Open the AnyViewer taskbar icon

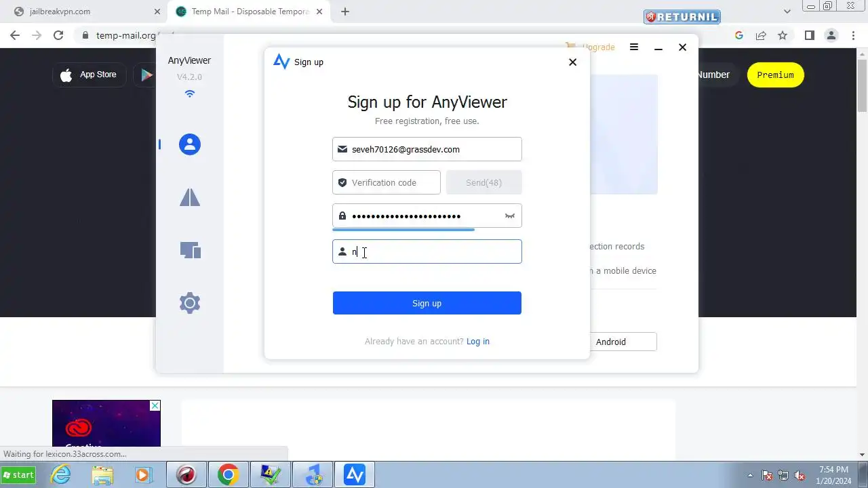point(355,474)
